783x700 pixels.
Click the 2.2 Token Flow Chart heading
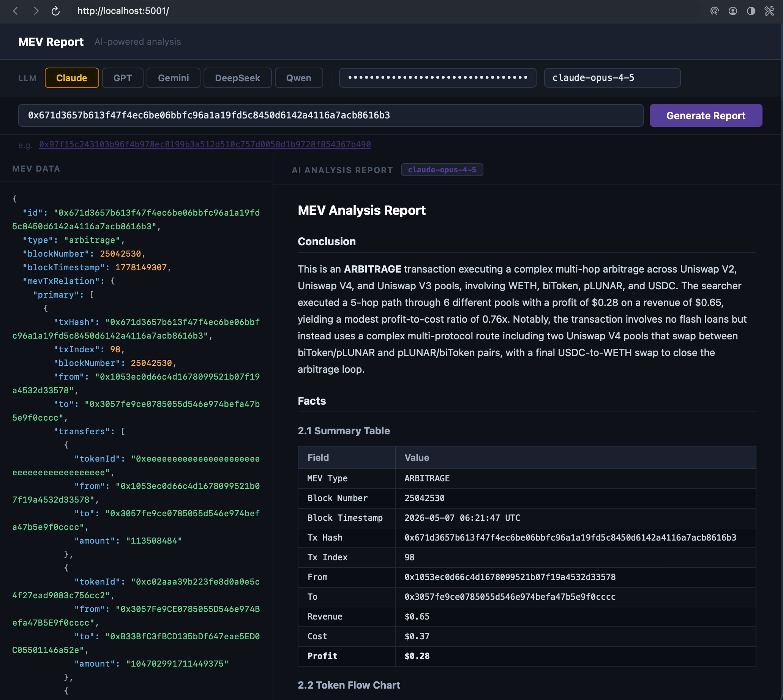click(x=349, y=685)
